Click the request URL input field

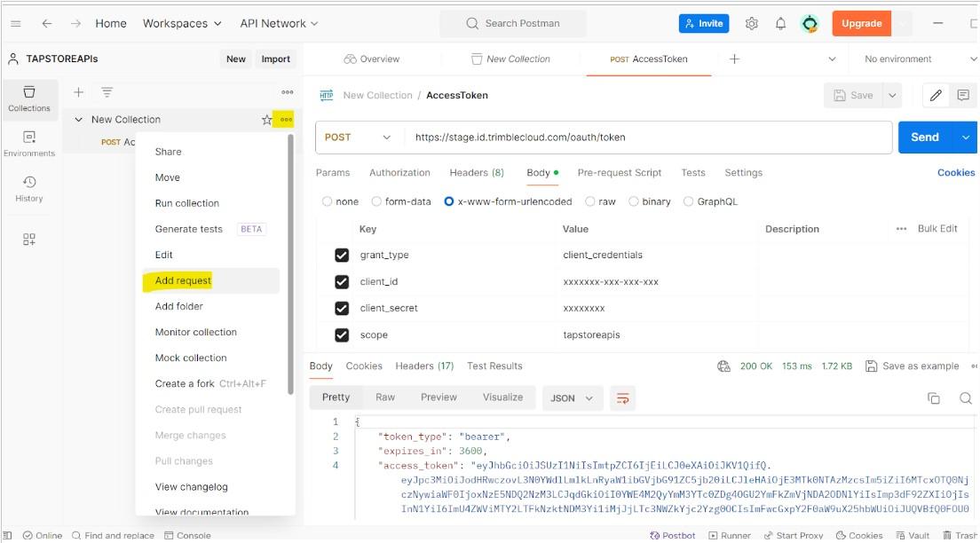(x=648, y=138)
